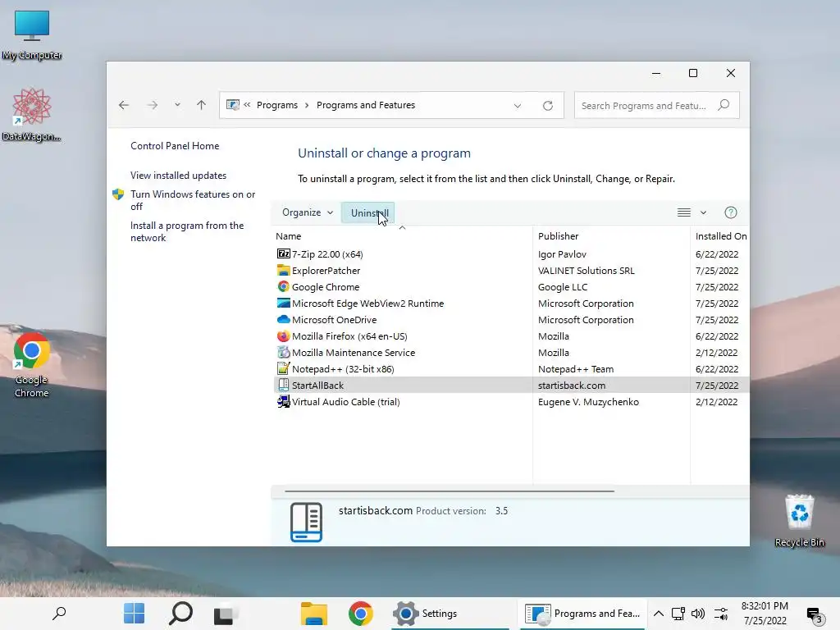The width and height of the screenshot is (840, 630).
Task: Launch Chrome from the taskbar
Action: [361, 614]
